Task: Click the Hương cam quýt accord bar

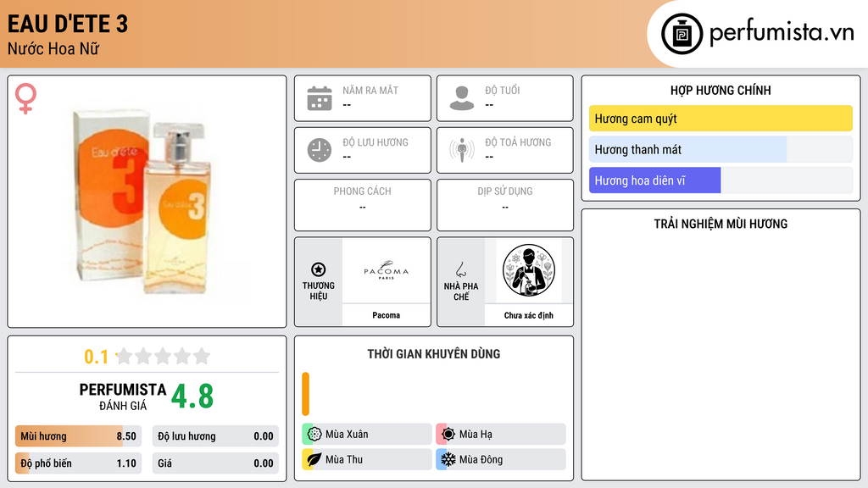Action: [721, 119]
